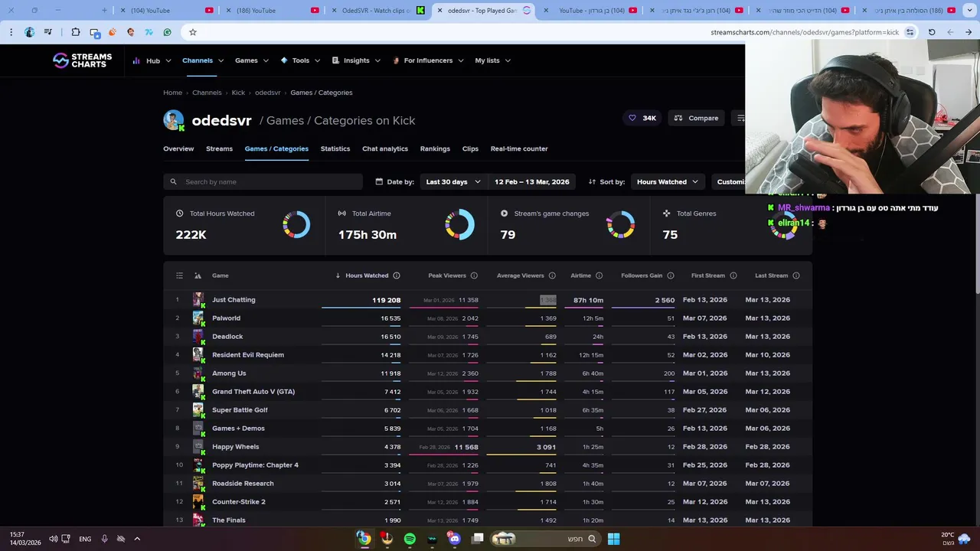Expand the For Influencers menu
The width and height of the screenshot is (980, 551).
coord(428,60)
